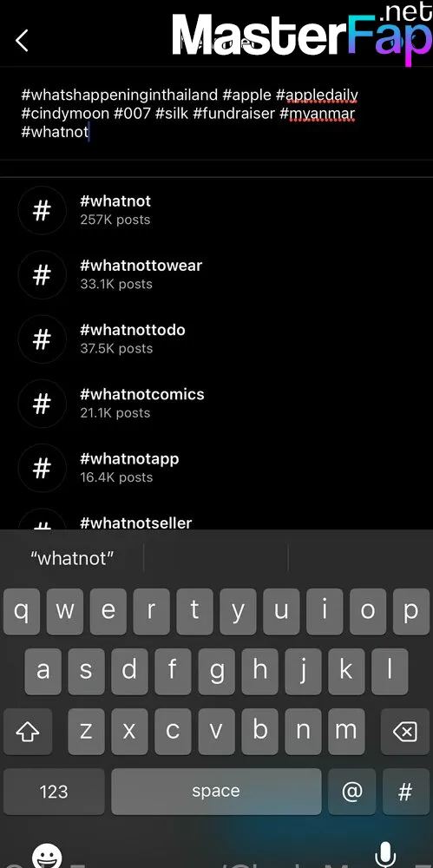Tap the "whatnot" autocomplete suggestion
Image resolution: width=433 pixels, height=868 pixels.
click(72, 558)
